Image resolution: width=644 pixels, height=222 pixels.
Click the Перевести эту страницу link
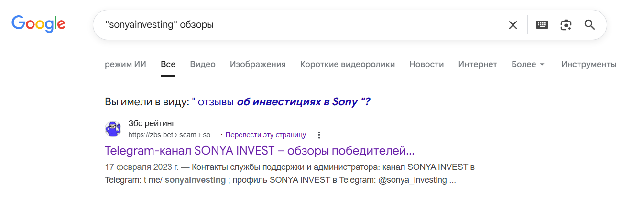pyautogui.click(x=265, y=135)
